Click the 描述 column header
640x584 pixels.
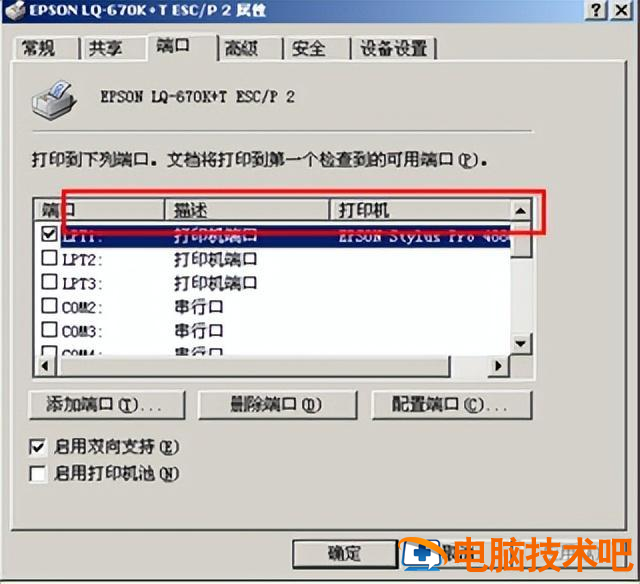(x=247, y=211)
